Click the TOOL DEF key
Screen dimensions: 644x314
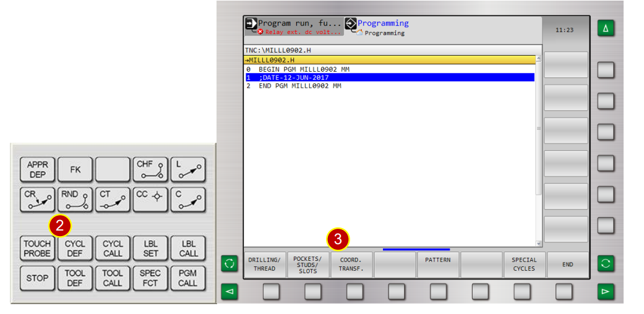(x=75, y=278)
